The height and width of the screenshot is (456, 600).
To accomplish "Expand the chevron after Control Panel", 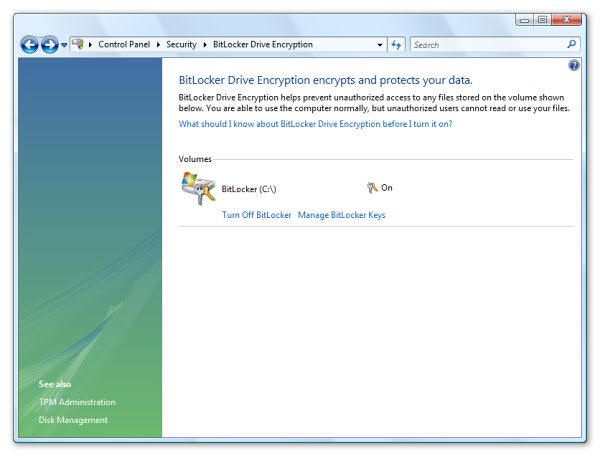I will click(158, 45).
